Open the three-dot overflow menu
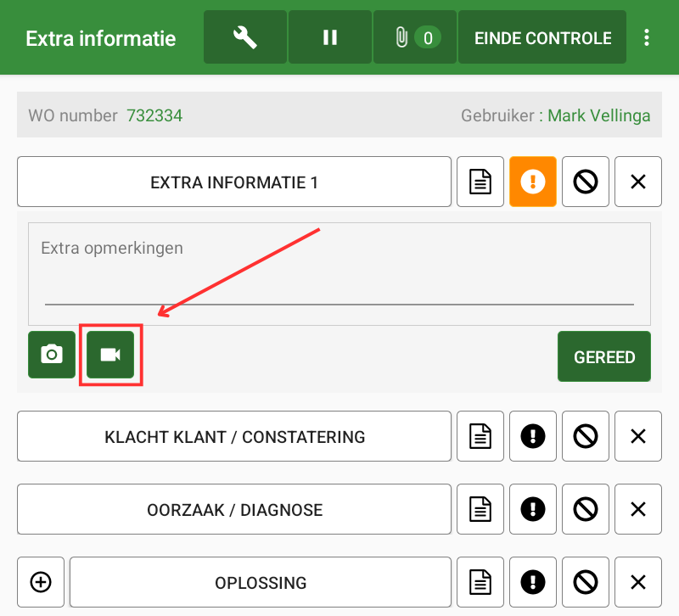 coord(647,37)
